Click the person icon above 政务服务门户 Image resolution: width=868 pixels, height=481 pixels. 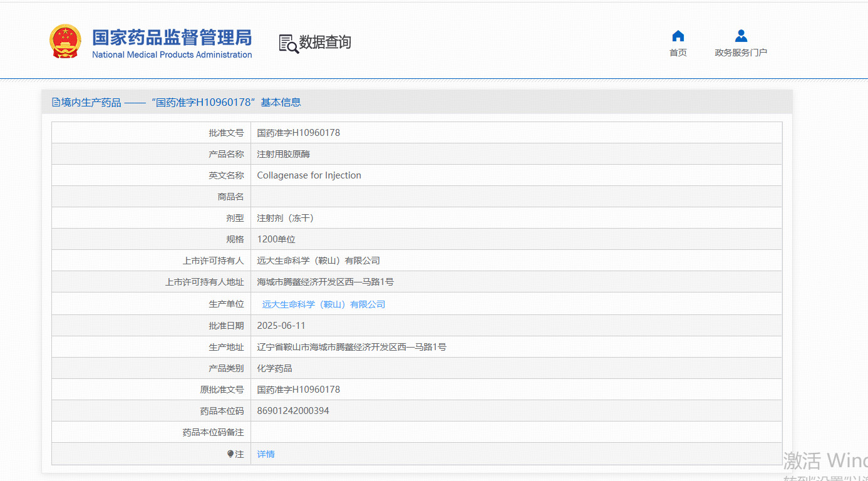741,36
